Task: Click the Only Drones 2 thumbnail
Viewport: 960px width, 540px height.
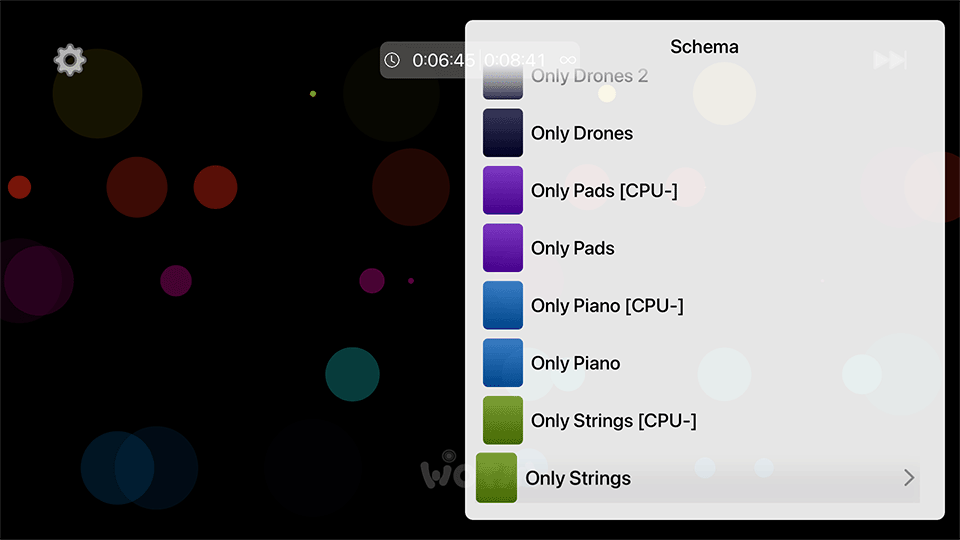Action: (503, 80)
